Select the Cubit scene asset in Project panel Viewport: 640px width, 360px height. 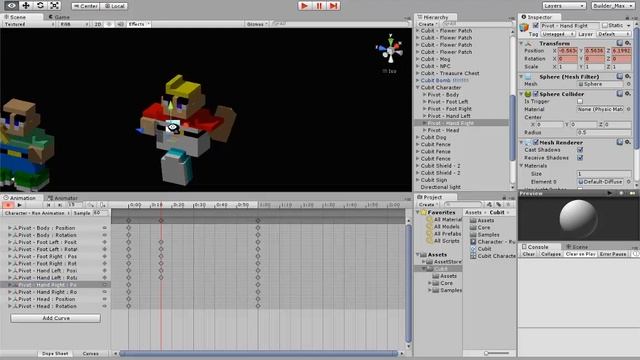click(x=480, y=249)
